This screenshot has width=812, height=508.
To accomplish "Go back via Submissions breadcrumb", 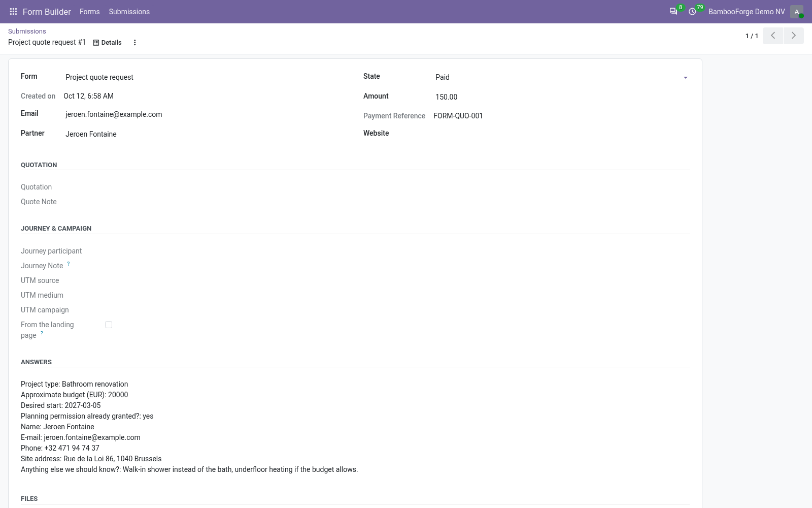I will pos(27,31).
